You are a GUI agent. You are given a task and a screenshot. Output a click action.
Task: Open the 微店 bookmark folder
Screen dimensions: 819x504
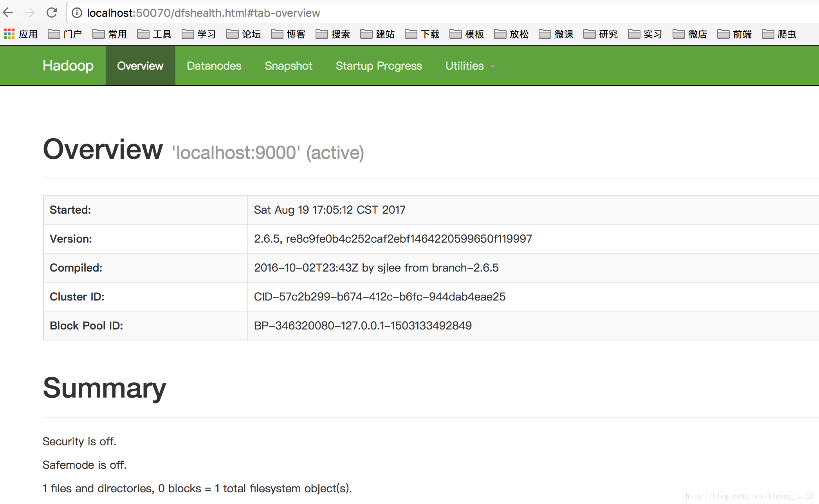[x=690, y=34]
